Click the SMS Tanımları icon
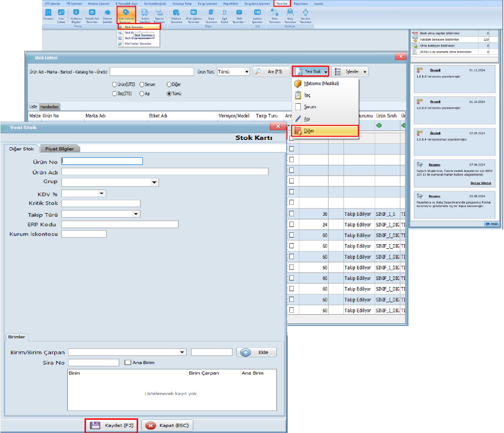The image size is (504, 433). pyautogui.click(x=239, y=15)
